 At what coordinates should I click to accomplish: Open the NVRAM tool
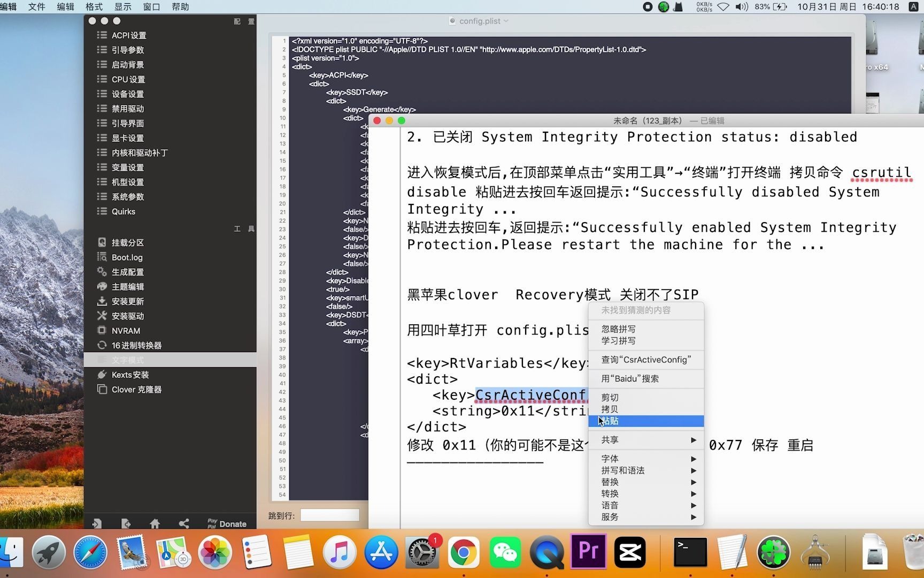point(125,330)
